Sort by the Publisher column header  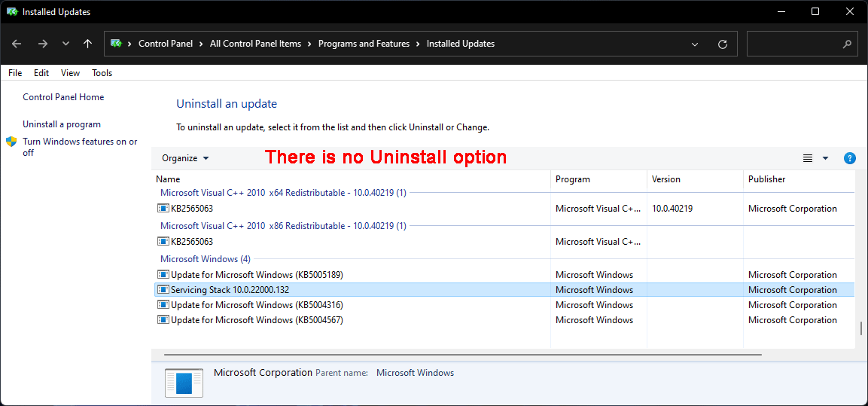[x=799, y=179]
